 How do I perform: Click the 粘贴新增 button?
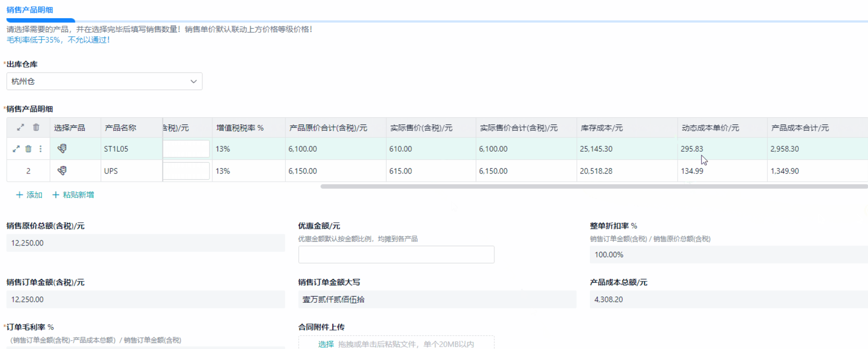[73, 195]
